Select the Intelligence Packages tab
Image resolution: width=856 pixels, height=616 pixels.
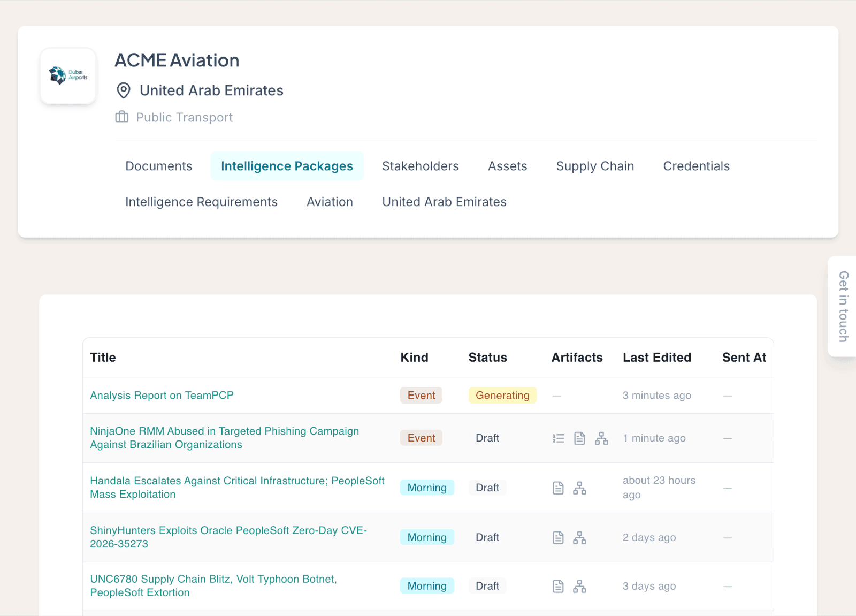287,166
